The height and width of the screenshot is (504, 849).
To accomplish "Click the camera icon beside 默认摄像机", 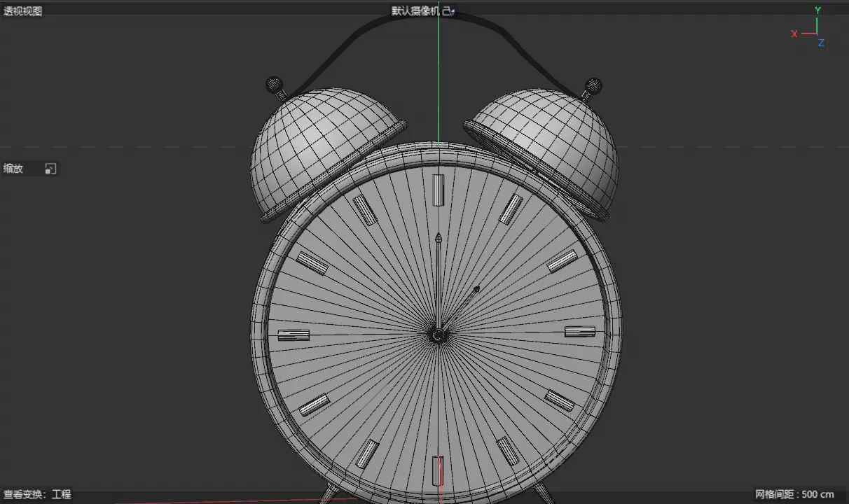I will click(x=450, y=10).
